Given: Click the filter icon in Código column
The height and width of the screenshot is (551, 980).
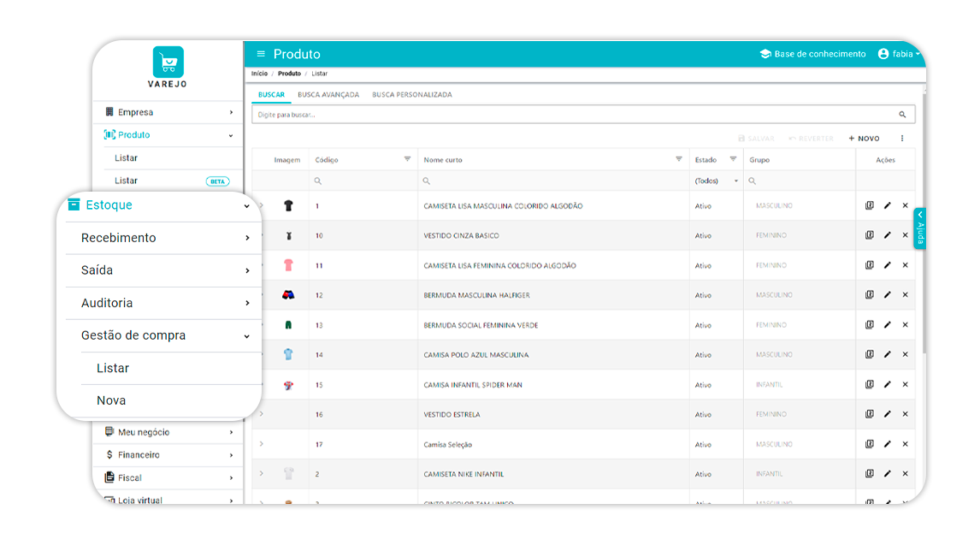Looking at the screenshot, I should tap(407, 159).
